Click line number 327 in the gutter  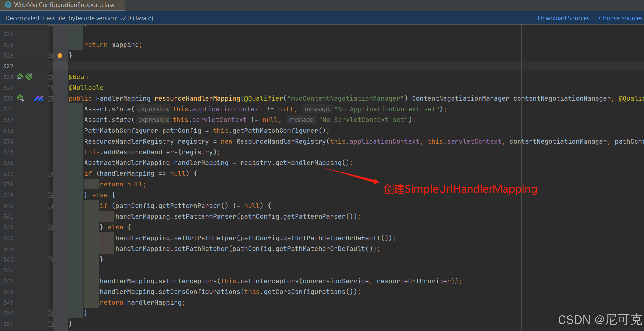[8, 66]
